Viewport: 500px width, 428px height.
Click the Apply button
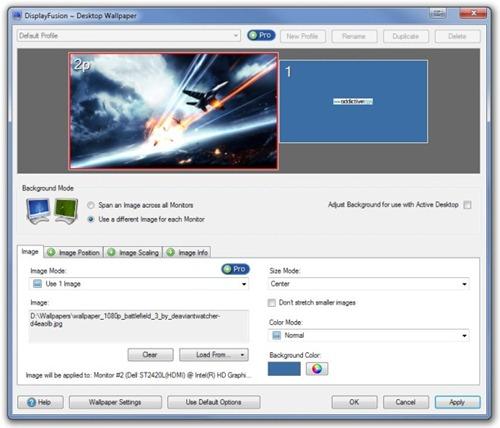click(x=457, y=402)
